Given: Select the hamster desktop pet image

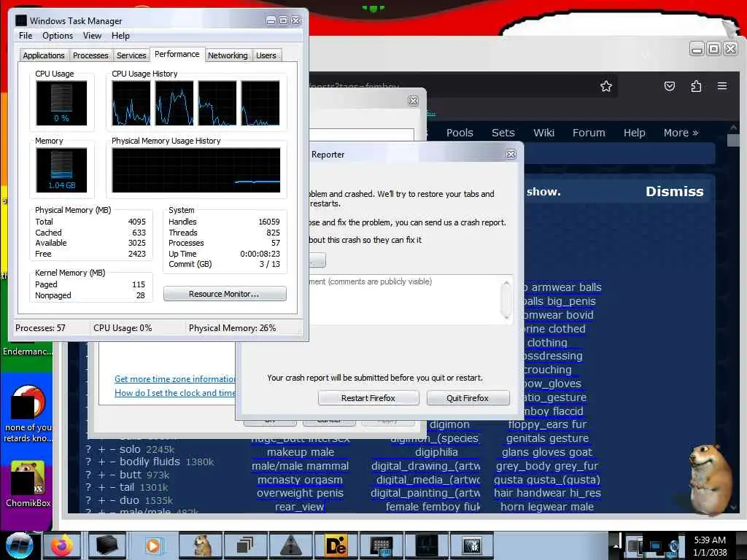Looking at the screenshot, I should click(x=709, y=479).
